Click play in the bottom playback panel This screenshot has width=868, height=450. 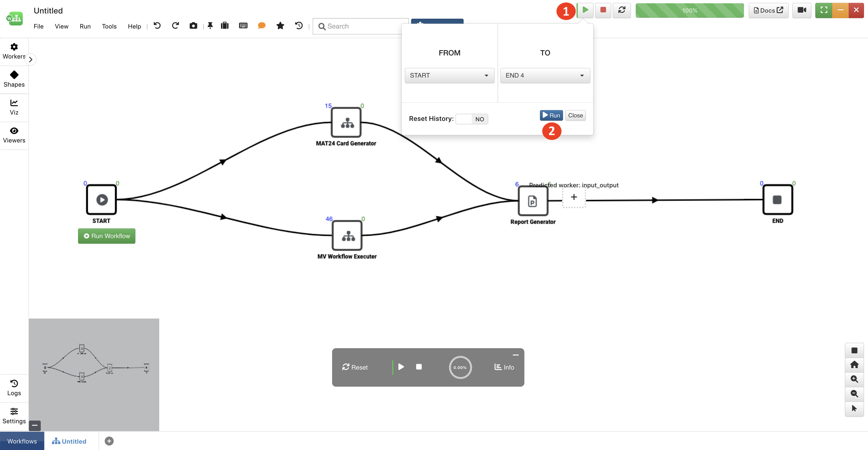tap(401, 367)
